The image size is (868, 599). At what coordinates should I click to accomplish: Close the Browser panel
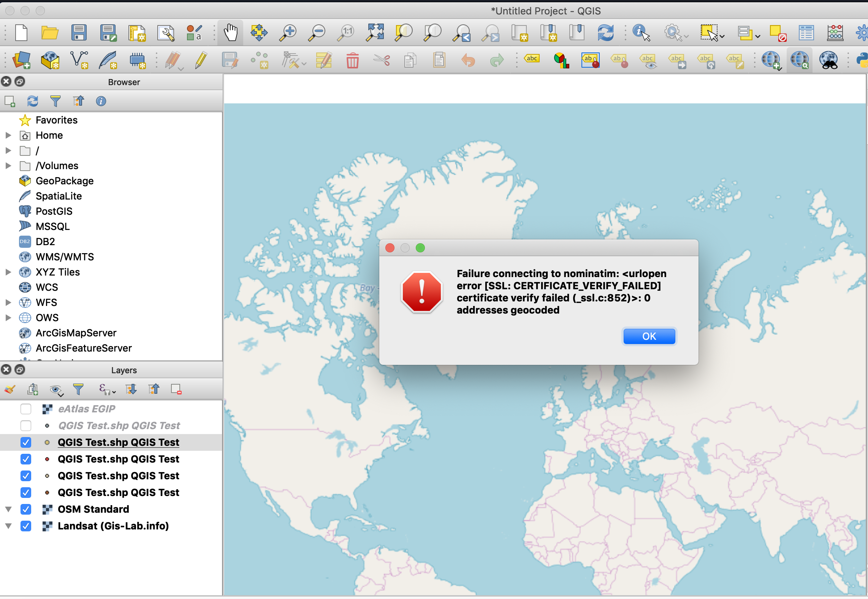click(6, 81)
